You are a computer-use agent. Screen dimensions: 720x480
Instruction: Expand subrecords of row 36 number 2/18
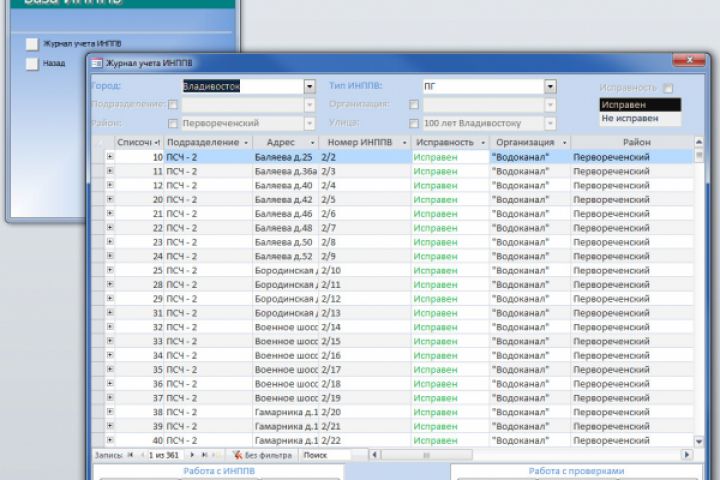coord(110,384)
